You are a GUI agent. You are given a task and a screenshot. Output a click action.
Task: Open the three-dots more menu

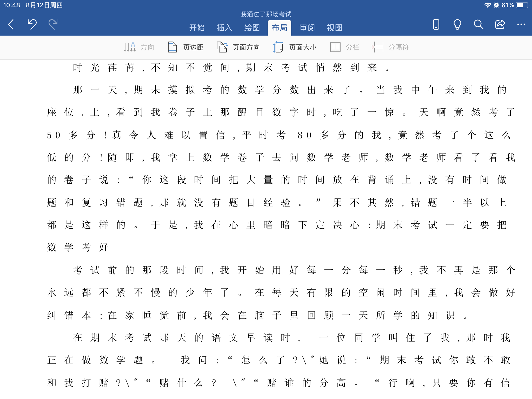521,24
